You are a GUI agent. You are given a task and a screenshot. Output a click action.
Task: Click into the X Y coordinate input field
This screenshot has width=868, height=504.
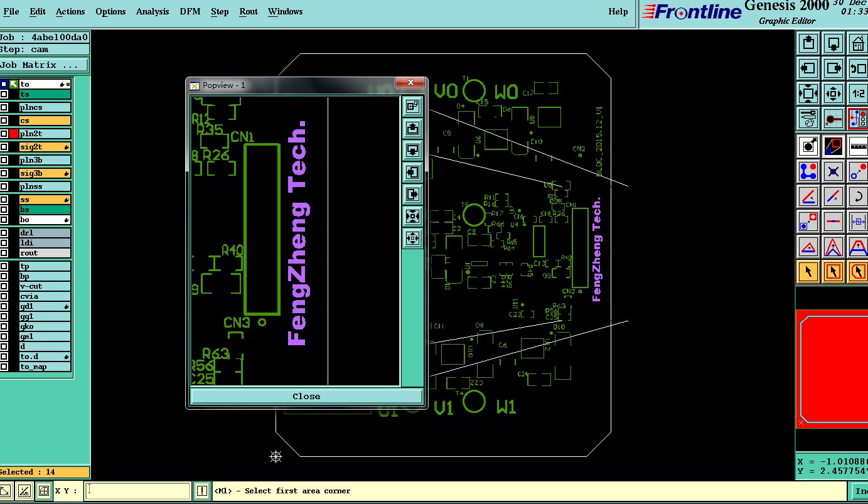coord(137,491)
